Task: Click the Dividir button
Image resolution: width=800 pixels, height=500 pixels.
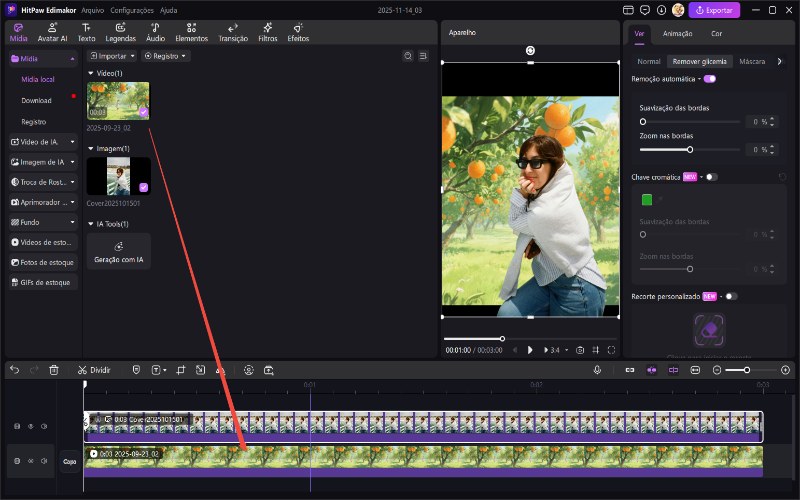Action: tap(94, 370)
